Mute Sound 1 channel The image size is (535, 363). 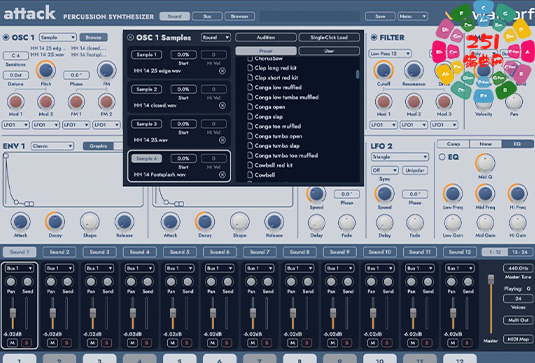click(x=13, y=343)
